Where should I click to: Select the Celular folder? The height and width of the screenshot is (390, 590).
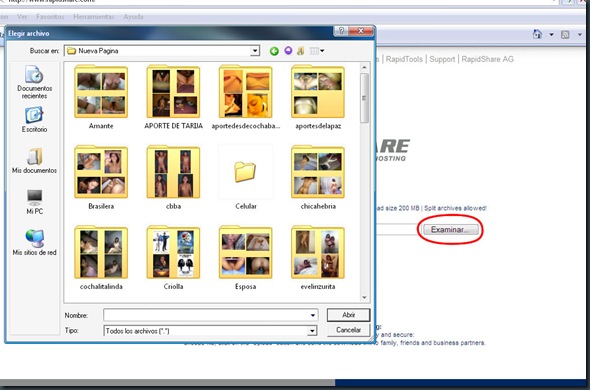246,177
